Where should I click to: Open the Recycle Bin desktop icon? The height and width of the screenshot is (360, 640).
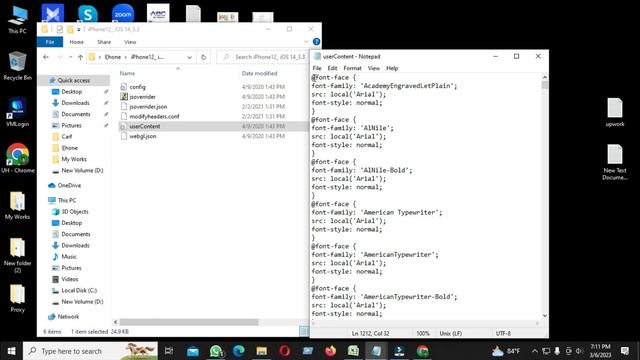click(17, 66)
